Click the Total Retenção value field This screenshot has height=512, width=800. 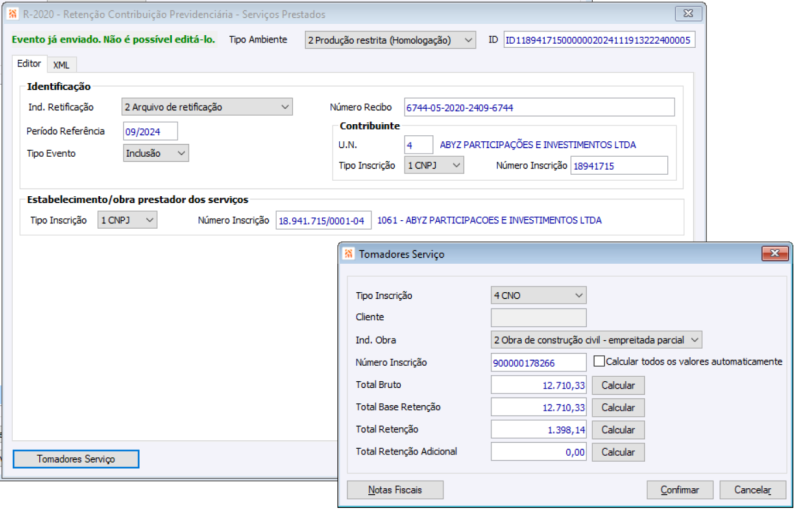(538, 429)
